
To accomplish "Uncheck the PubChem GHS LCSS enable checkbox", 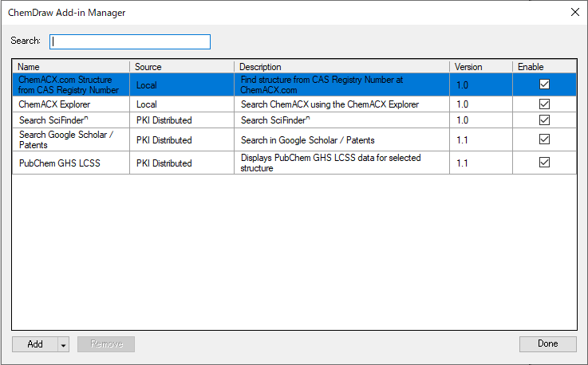I will 544,163.
